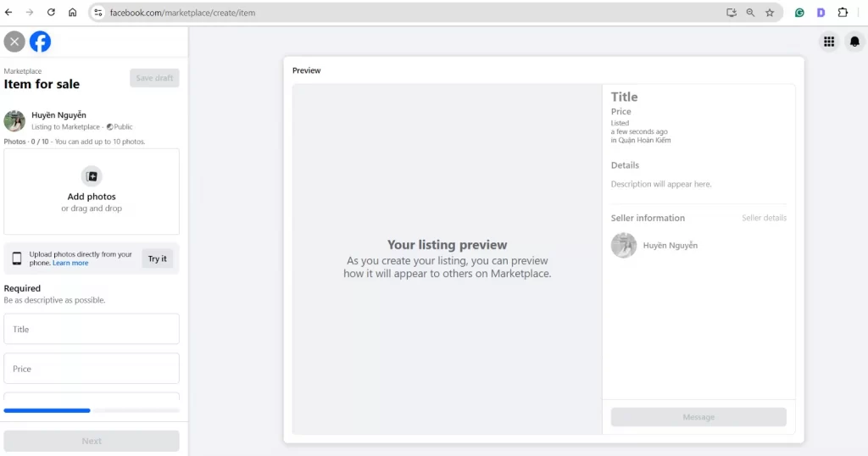
Task: Click the Marketplace breadcrumb text
Action: 23,71
